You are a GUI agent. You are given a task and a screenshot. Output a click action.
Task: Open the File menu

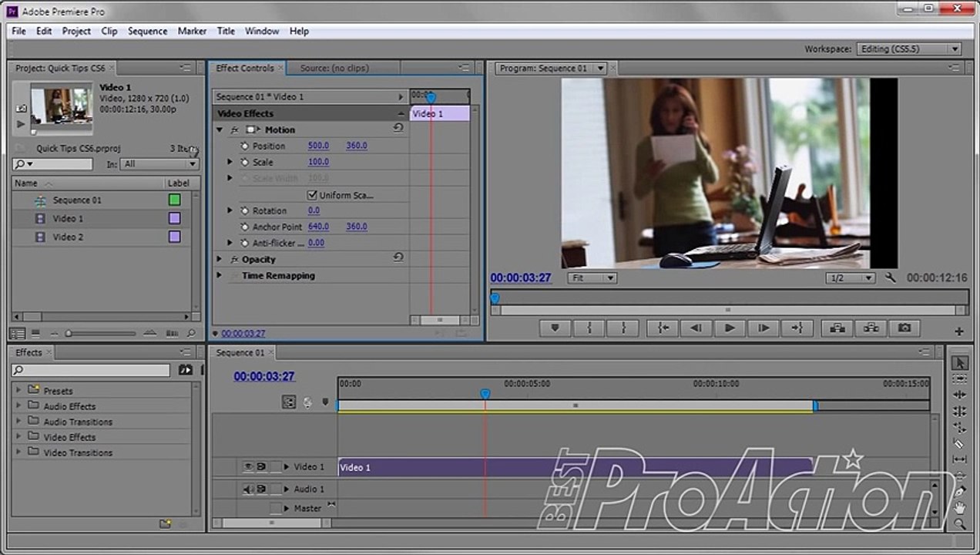pos(19,31)
